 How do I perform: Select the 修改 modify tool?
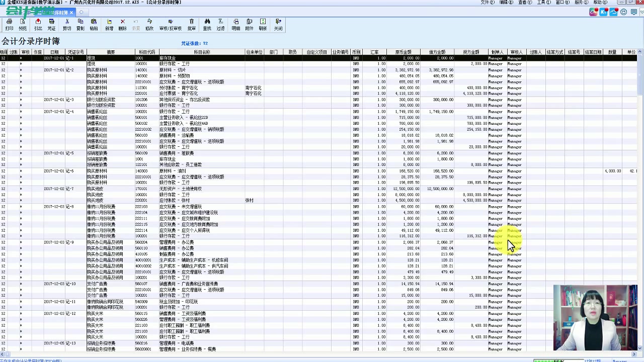pos(149,25)
